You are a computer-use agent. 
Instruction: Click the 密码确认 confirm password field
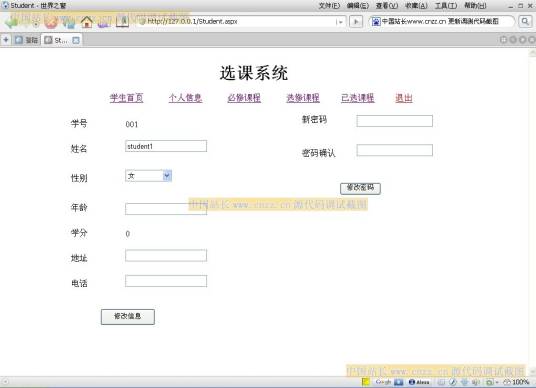(394, 150)
